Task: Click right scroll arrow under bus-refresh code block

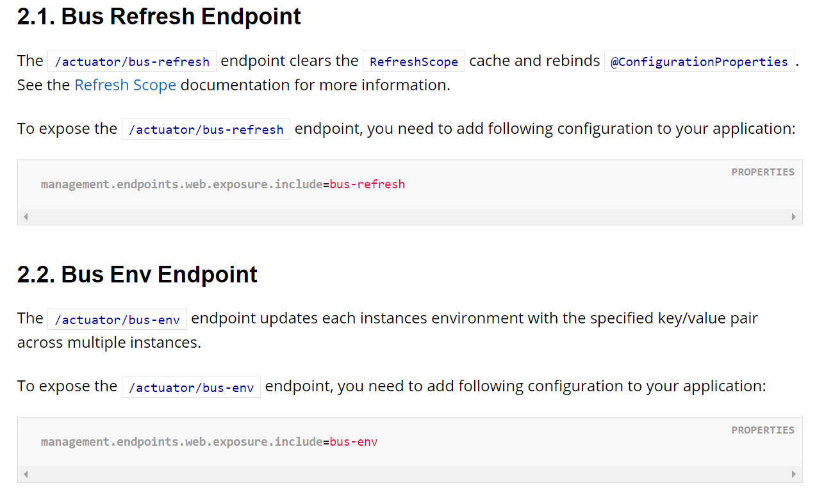Action: pyautogui.click(x=793, y=217)
